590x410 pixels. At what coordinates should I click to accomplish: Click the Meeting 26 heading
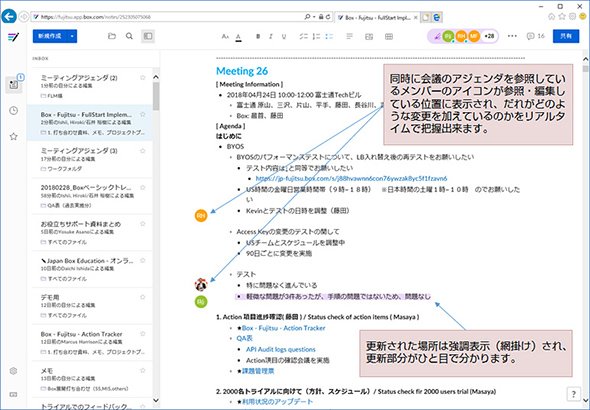tap(242, 71)
